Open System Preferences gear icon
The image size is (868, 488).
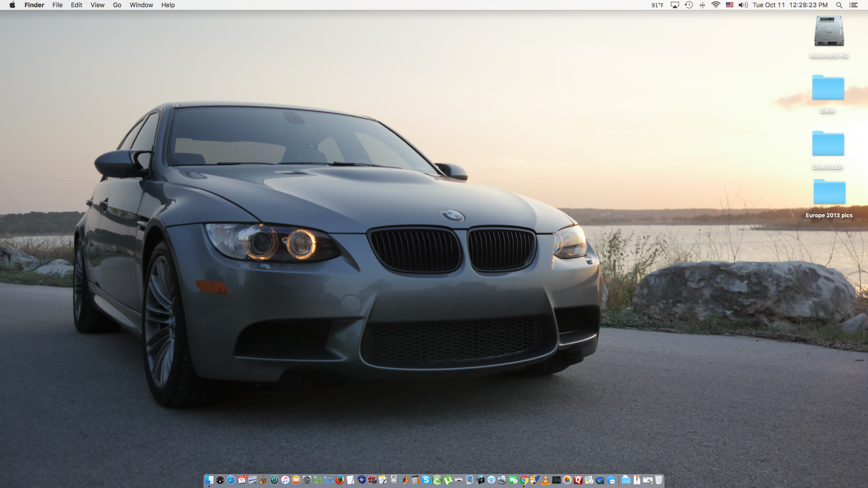point(307,480)
